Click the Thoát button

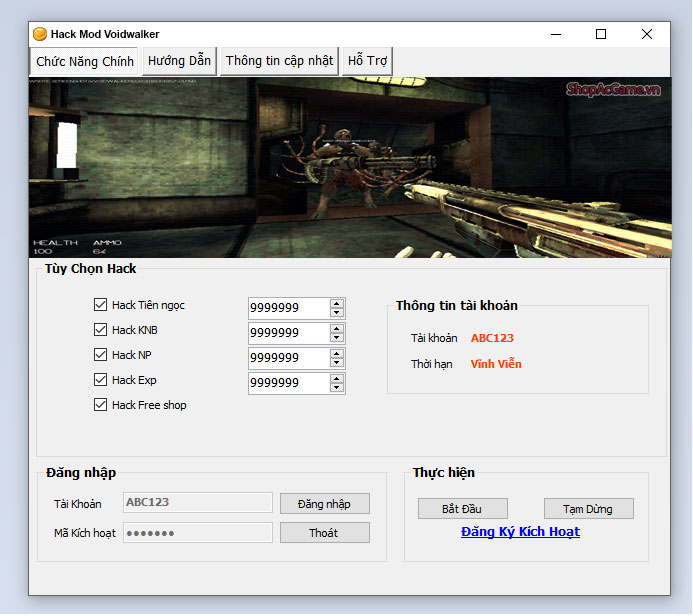(x=325, y=533)
